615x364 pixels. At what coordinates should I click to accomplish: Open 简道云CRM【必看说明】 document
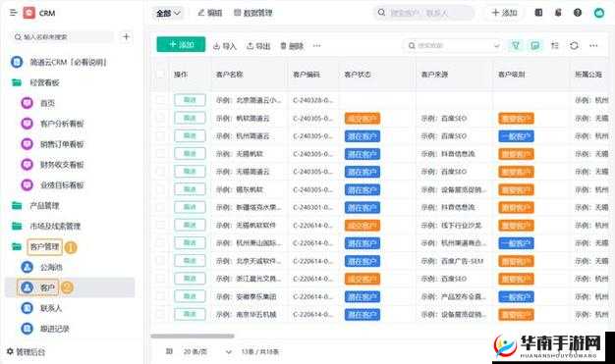[x=59, y=62]
